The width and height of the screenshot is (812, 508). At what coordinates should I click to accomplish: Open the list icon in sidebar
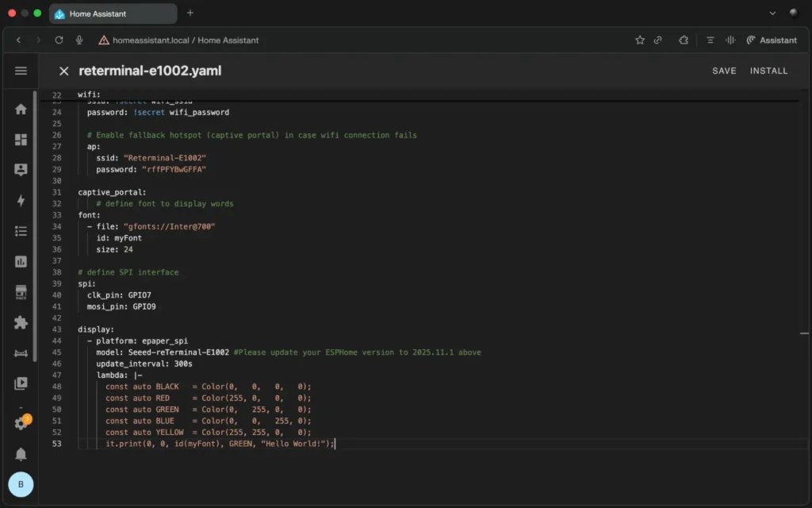click(x=21, y=231)
